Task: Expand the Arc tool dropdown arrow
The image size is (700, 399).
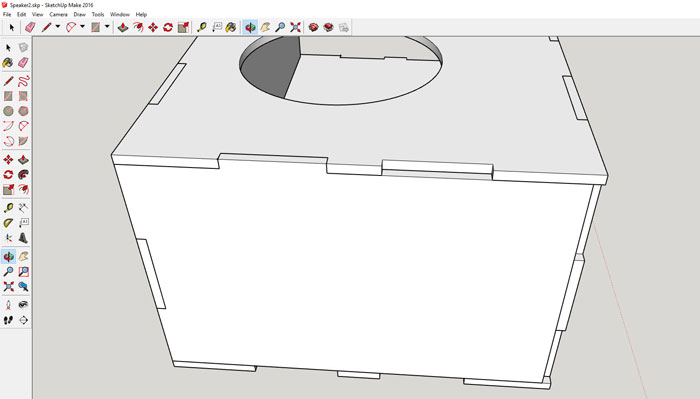Action: tap(82, 27)
